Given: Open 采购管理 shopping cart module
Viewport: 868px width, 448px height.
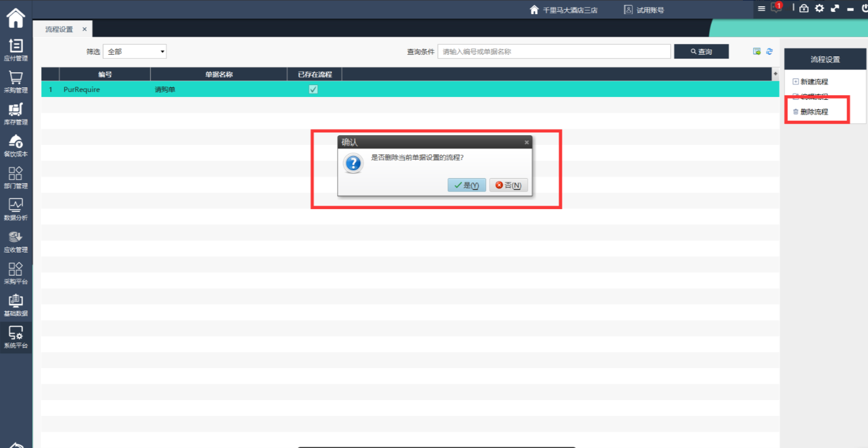Looking at the screenshot, I should [x=16, y=82].
